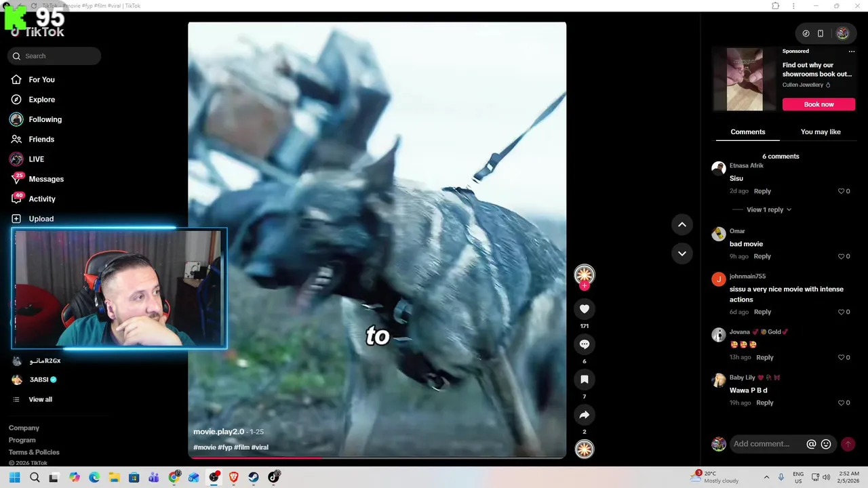
Task: Open the get coins icon
Action: (x=806, y=33)
